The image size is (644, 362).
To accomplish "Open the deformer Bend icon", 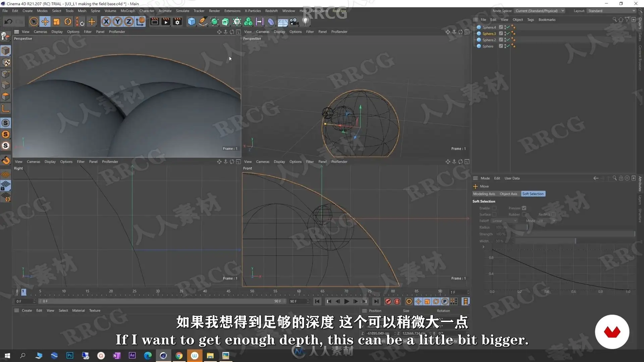I will (x=271, y=22).
